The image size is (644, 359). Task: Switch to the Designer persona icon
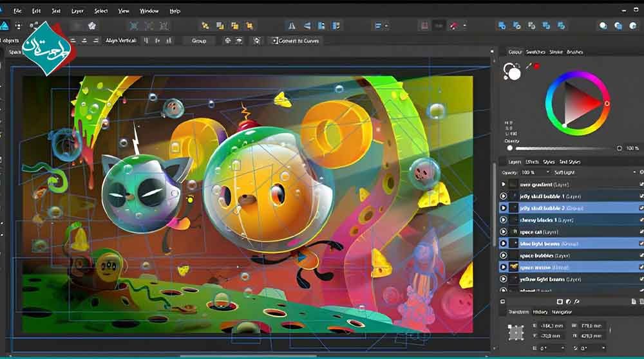[x=4, y=26]
